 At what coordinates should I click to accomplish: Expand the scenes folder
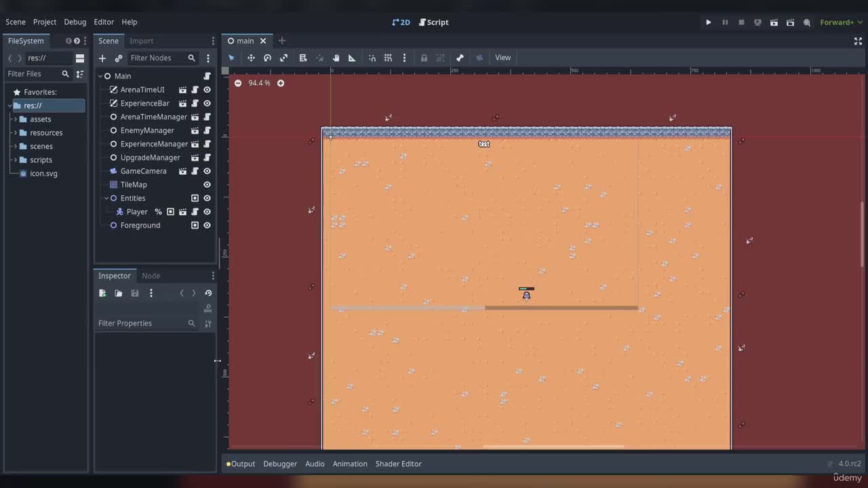pyautogui.click(x=15, y=146)
